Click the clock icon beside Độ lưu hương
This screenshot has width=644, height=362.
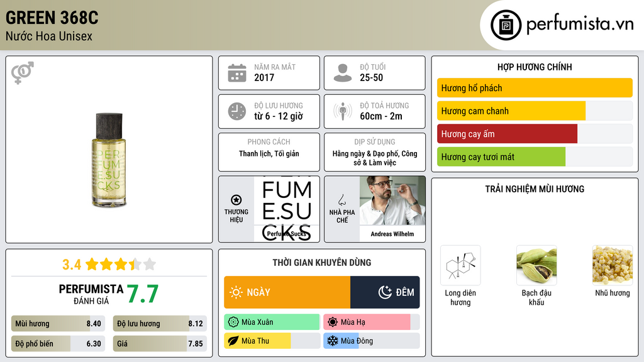pos(237,111)
